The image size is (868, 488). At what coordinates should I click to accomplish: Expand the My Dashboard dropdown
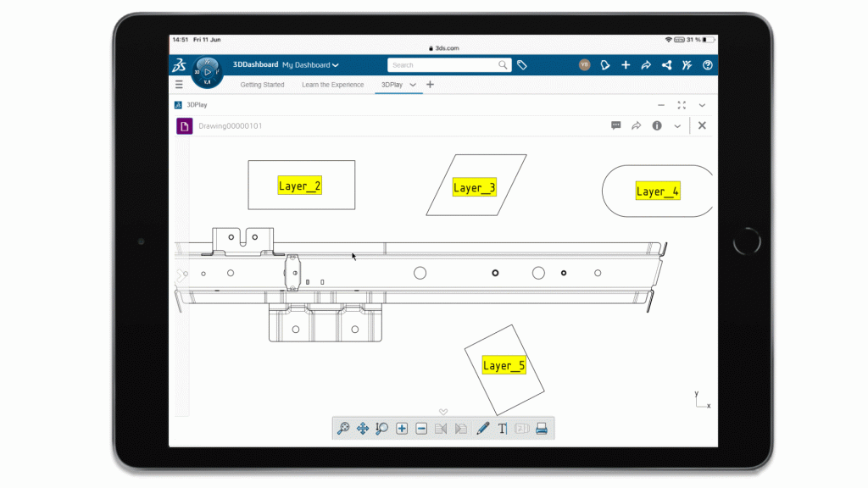tap(310, 65)
